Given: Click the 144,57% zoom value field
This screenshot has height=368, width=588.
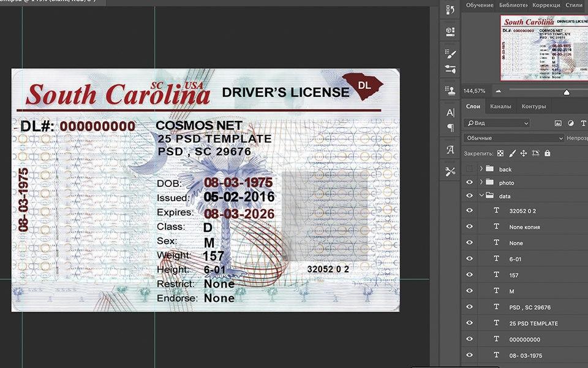Looking at the screenshot, I should tap(474, 91).
